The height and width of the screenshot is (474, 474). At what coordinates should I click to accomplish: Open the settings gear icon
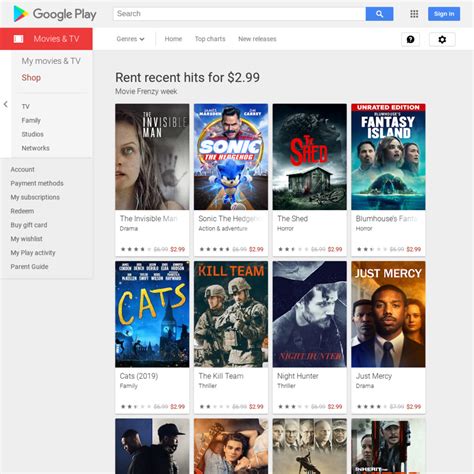coord(442,39)
